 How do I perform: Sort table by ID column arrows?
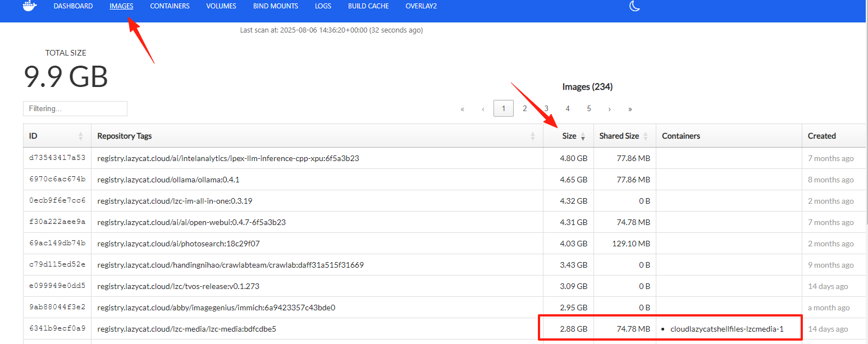(81, 136)
